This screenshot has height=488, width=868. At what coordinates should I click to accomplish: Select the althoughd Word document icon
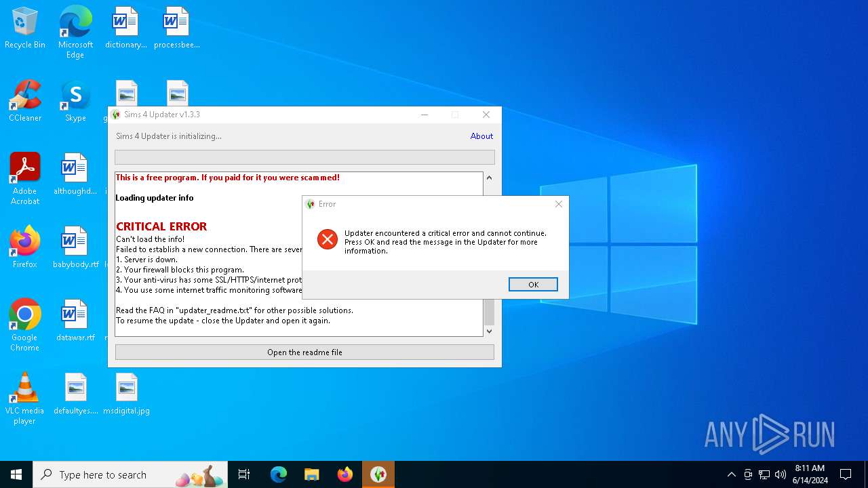pos(75,175)
